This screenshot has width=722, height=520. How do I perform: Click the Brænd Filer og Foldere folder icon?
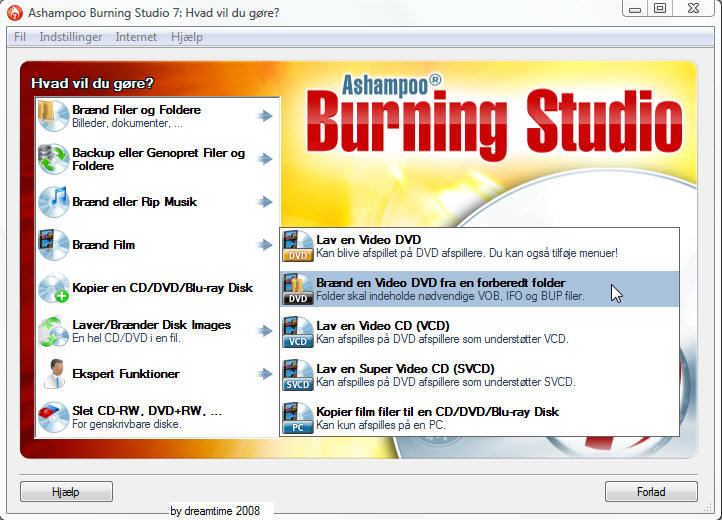click(53, 116)
